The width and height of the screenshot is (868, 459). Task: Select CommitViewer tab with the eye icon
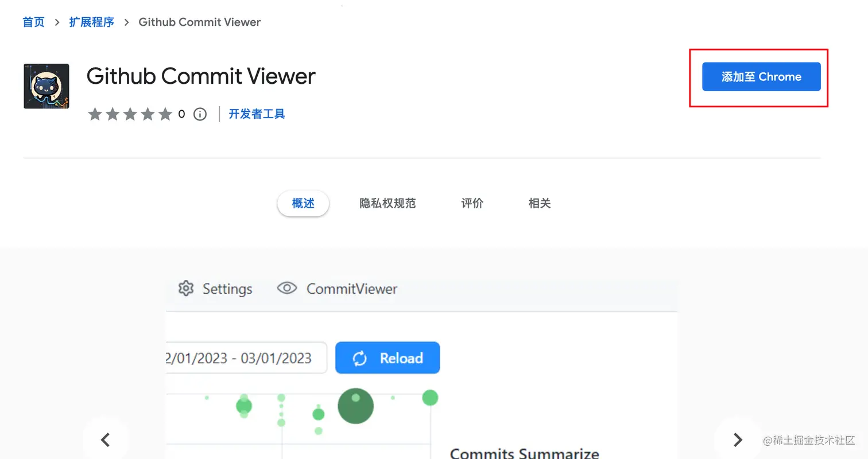(338, 289)
